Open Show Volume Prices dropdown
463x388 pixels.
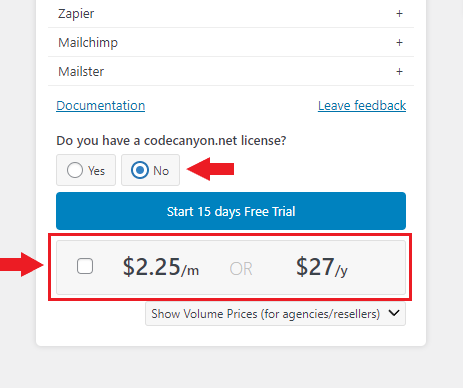(275, 314)
